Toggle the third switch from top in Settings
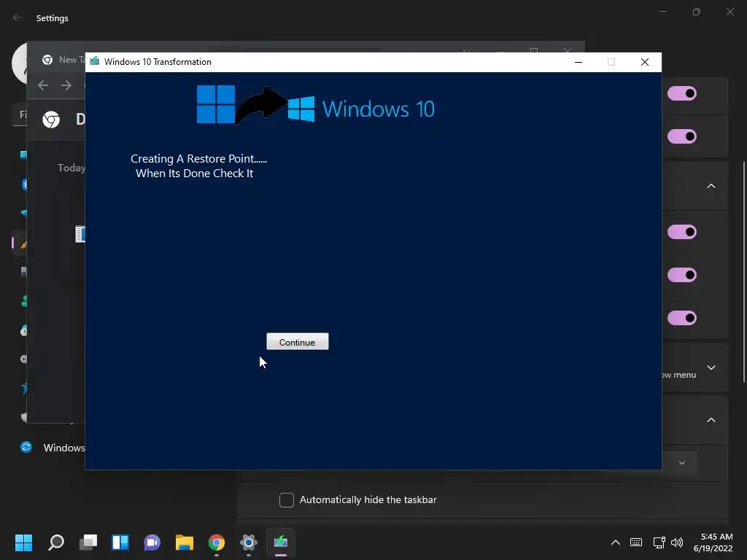 pyautogui.click(x=682, y=232)
